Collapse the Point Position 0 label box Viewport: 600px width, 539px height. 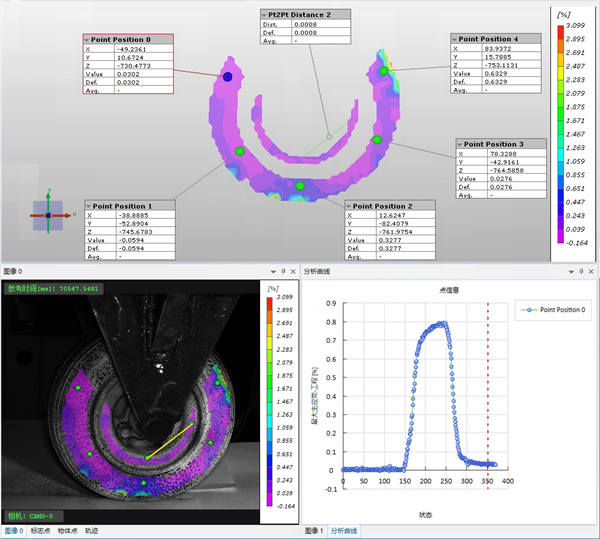tap(88, 39)
